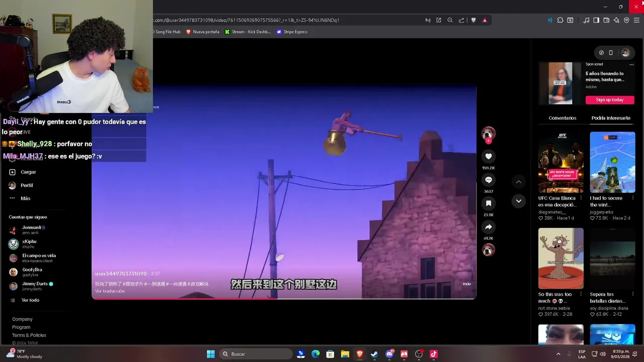Image resolution: width=644 pixels, height=362 pixels.
Task: Click the zoom magnifier in address bar
Action: click(x=450, y=20)
